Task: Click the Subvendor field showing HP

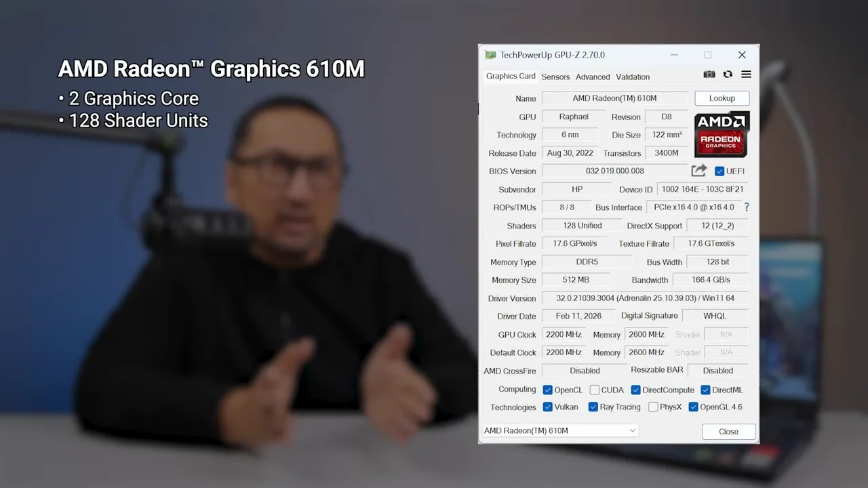Action: (x=577, y=189)
